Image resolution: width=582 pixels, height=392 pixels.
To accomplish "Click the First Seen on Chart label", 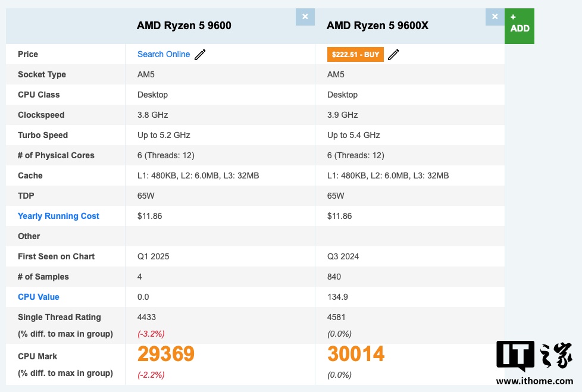I will 56,256.
